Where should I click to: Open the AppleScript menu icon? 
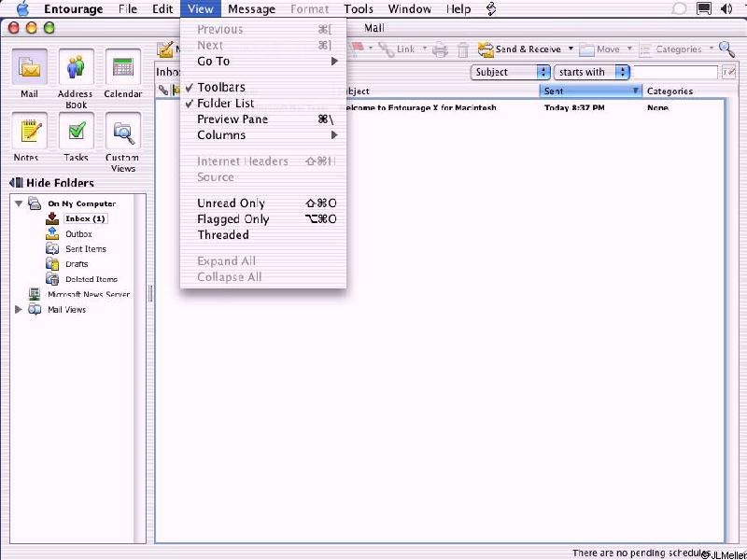491,8
